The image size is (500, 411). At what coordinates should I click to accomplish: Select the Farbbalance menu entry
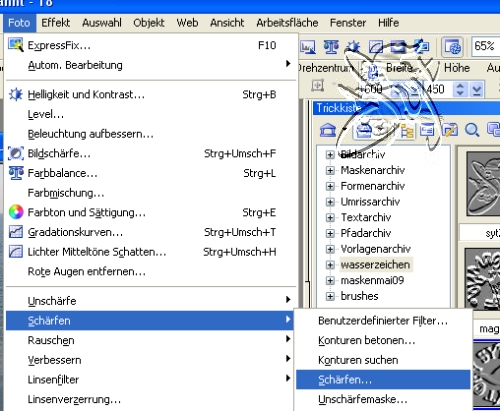point(151,173)
